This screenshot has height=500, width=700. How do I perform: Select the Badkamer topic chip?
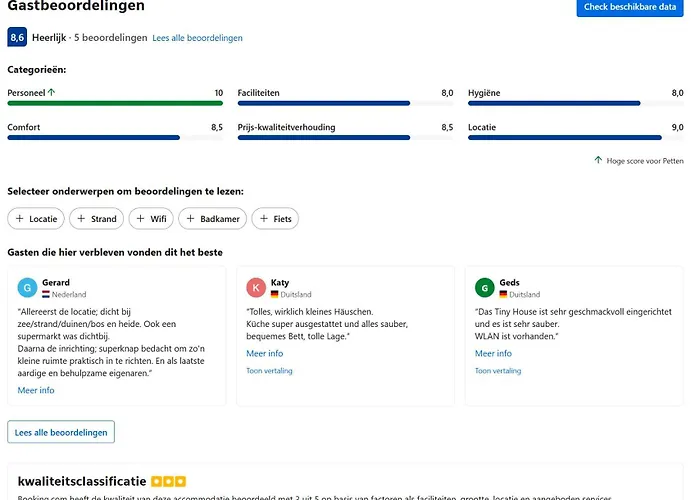tap(212, 218)
